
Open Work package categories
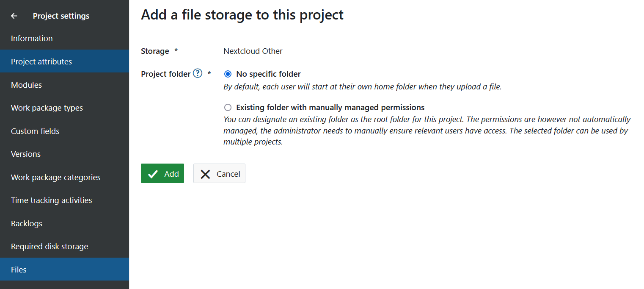56,177
